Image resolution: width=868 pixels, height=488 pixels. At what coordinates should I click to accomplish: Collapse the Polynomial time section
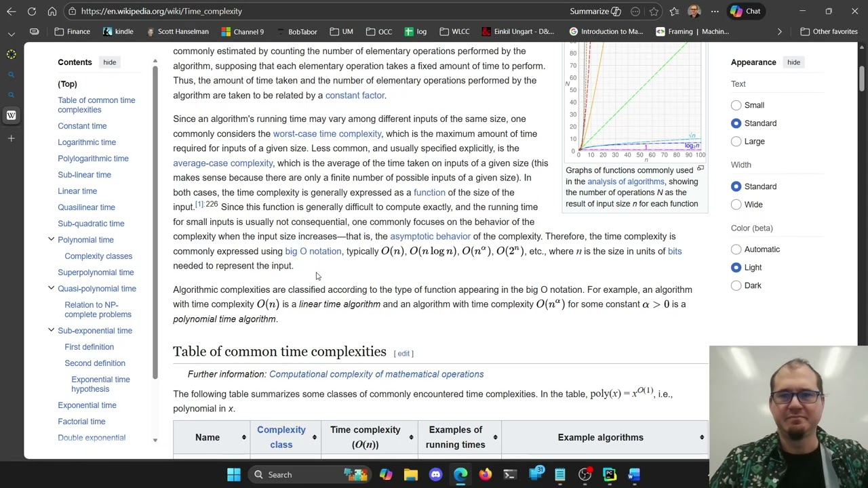[x=51, y=239]
